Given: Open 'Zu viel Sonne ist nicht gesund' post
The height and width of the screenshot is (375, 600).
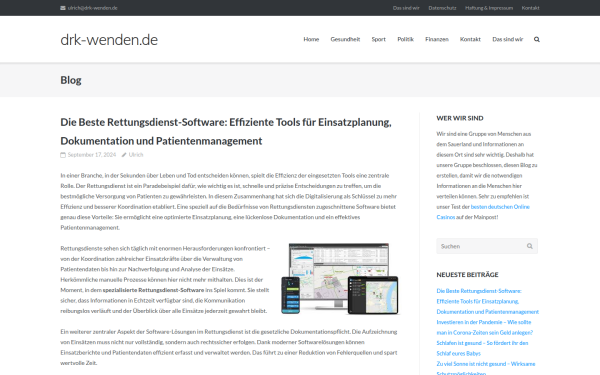Looking at the screenshot, I should pyautogui.click(x=486, y=368).
